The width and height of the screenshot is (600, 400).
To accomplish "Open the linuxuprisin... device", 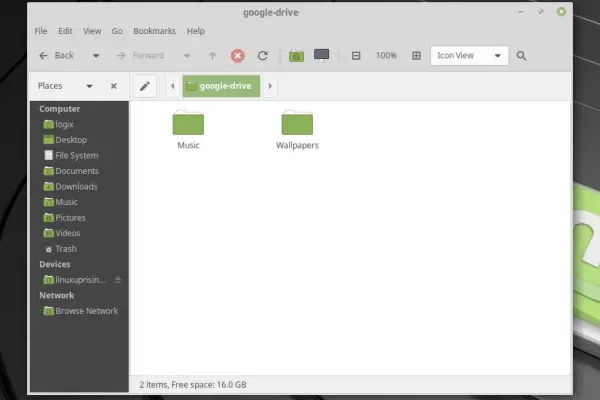I will [x=74, y=280].
